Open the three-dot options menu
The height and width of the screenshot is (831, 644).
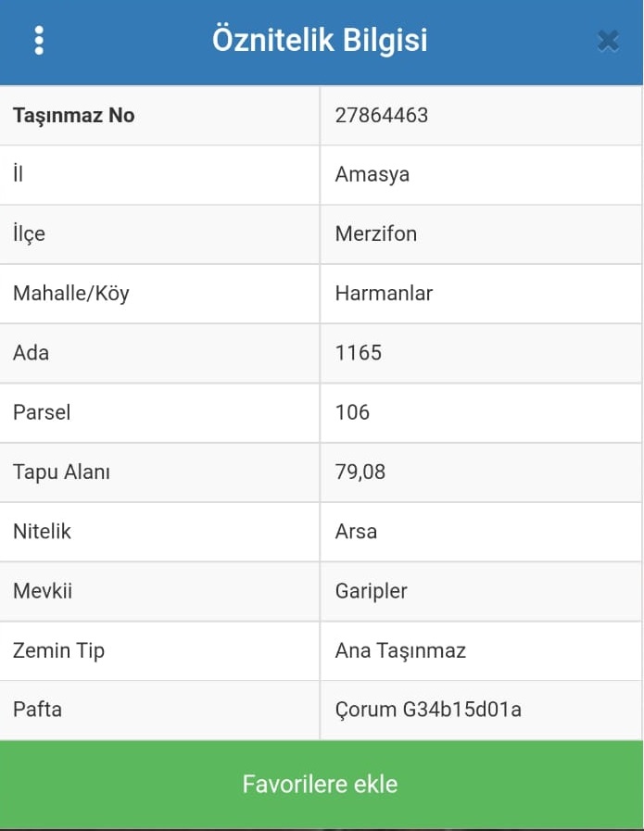pos(38,41)
